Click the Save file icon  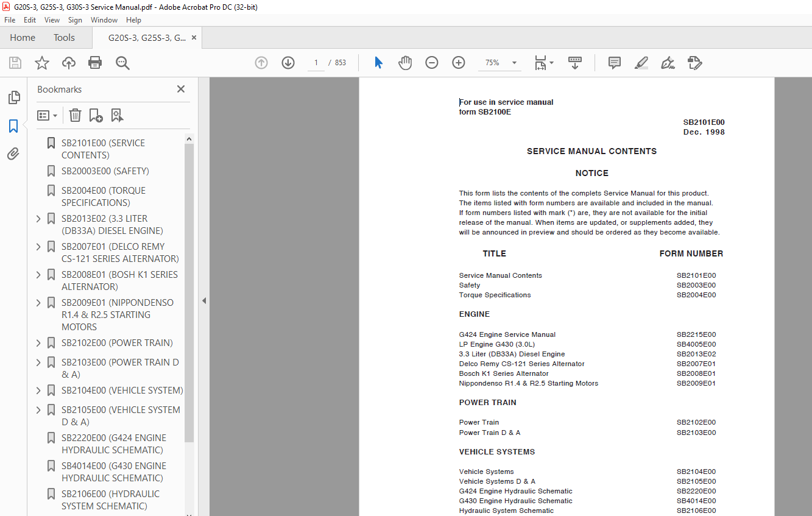pos(15,63)
